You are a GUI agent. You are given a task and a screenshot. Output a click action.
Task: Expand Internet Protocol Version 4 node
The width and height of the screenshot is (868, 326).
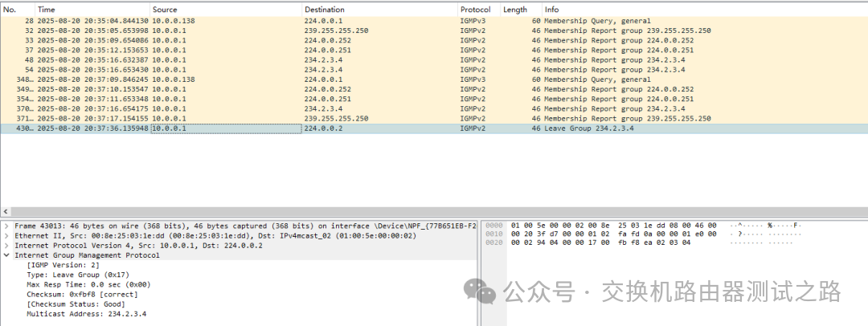point(7,246)
